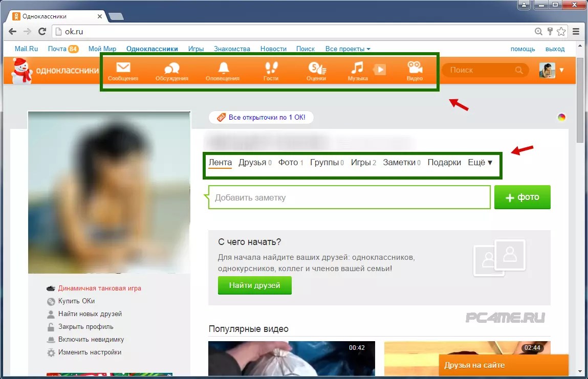Click Включить невидимку link

tap(91, 339)
